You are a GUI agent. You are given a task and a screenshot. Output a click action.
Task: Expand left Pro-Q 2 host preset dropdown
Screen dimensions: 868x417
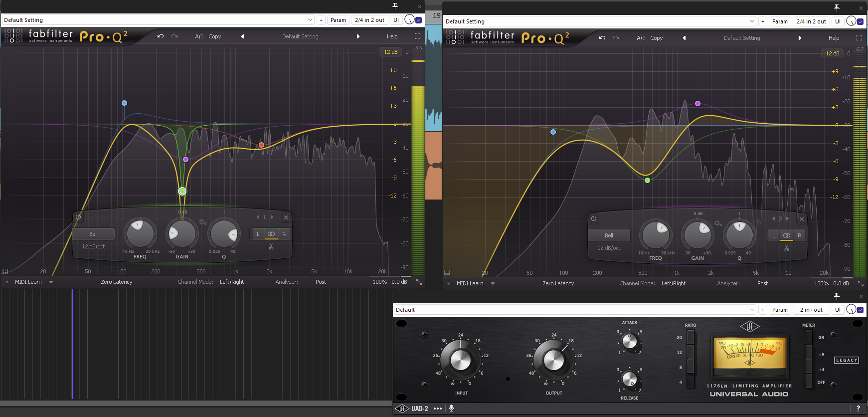click(310, 20)
